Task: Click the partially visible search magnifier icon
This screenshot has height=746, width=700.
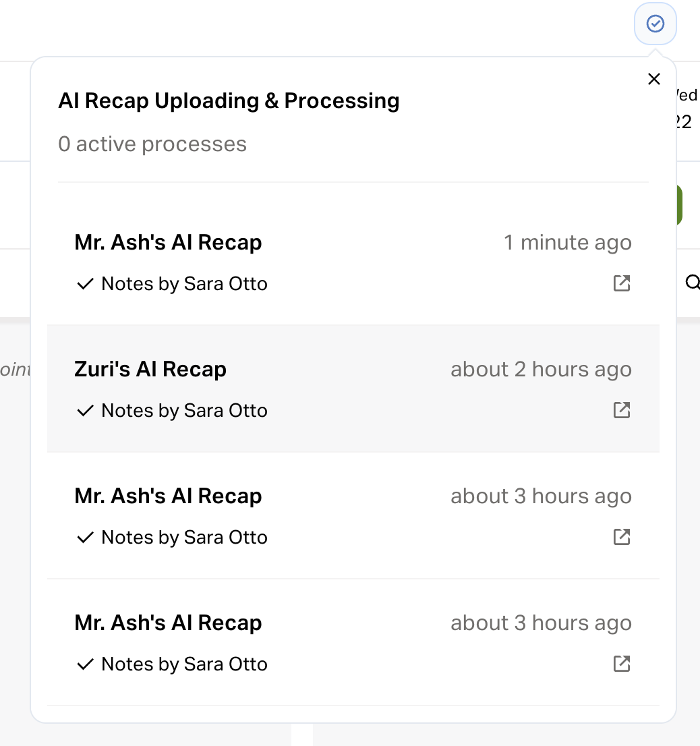Action: pyautogui.click(x=692, y=283)
